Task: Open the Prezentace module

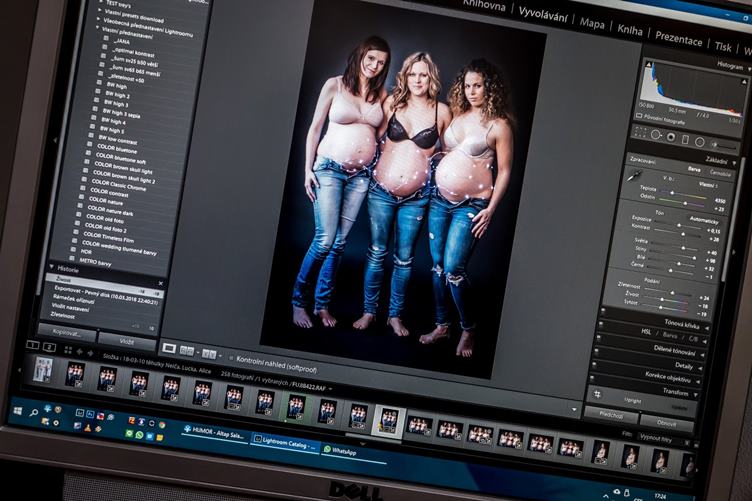Action: (678, 38)
